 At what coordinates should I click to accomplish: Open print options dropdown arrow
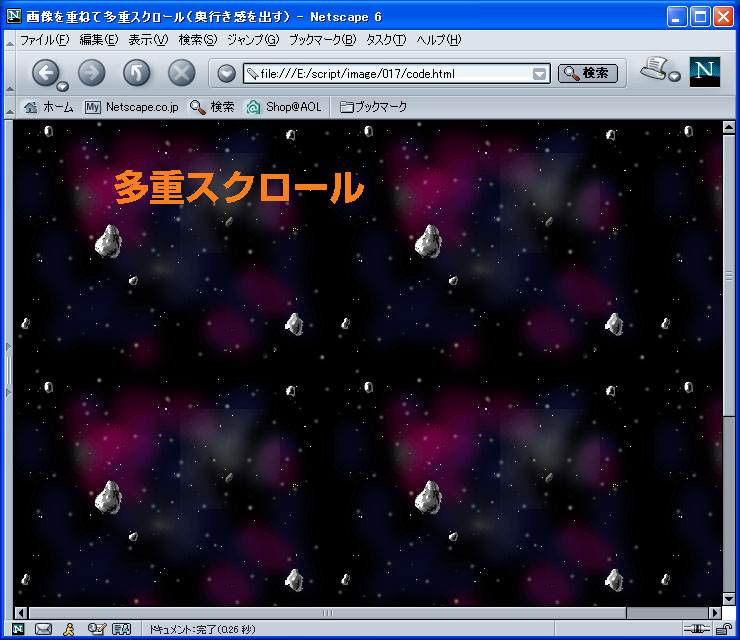coord(675,76)
